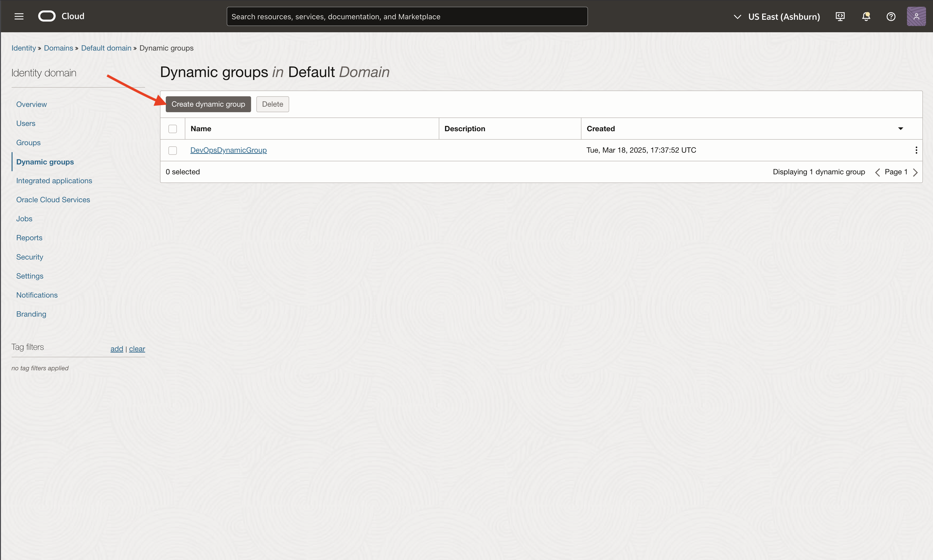This screenshot has height=560, width=933.
Task: Go to next page arrow
Action: coord(915,172)
